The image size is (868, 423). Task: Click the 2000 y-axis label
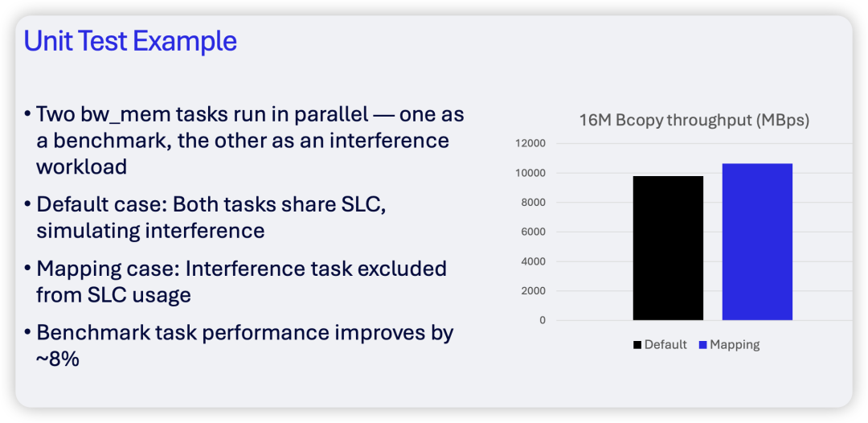click(x=532, y=291)
